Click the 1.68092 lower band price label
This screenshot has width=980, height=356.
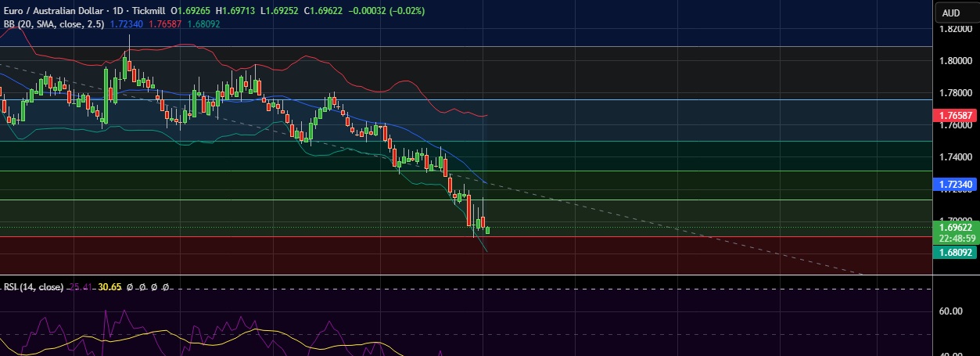pos(956,253)
